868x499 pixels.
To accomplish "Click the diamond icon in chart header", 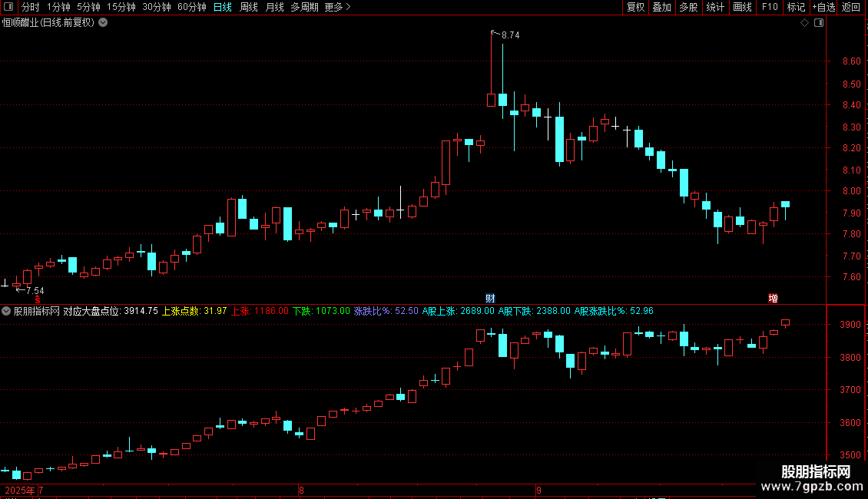I will coord(805,23).
